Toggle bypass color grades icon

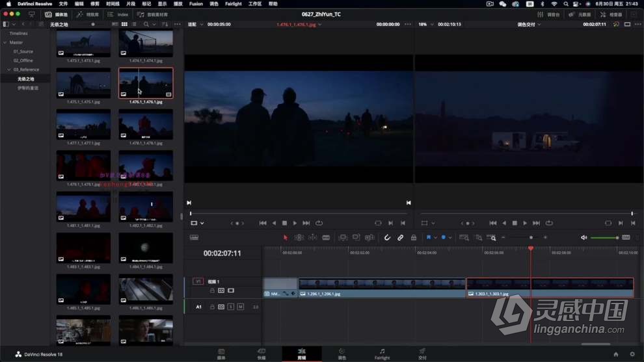pyautogui.click(x=615, y=24)
